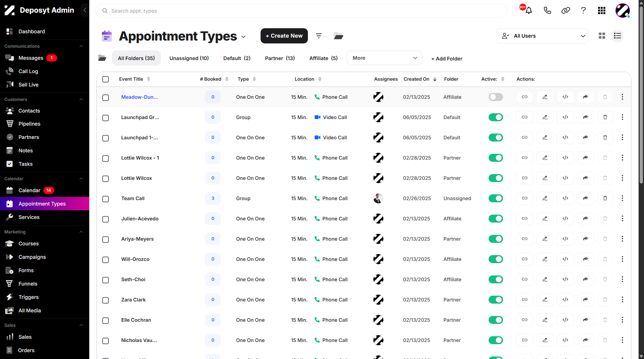Click the Search appt. types field
This screenshot has height=359, width=644.
[x=301, y=11]
